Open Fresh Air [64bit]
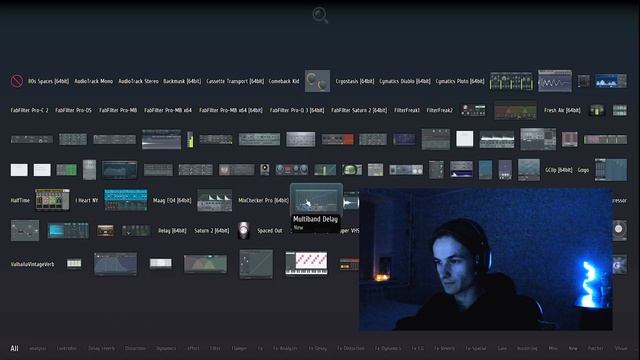Image resolution: width=640 pixels, height=360 pixels. click(x=562, y=110)
